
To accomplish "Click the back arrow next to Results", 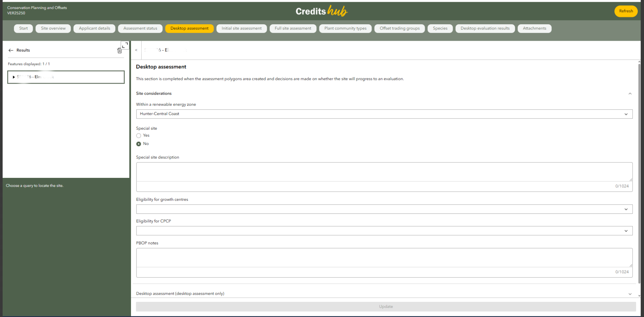I will [x=11, y=50].
